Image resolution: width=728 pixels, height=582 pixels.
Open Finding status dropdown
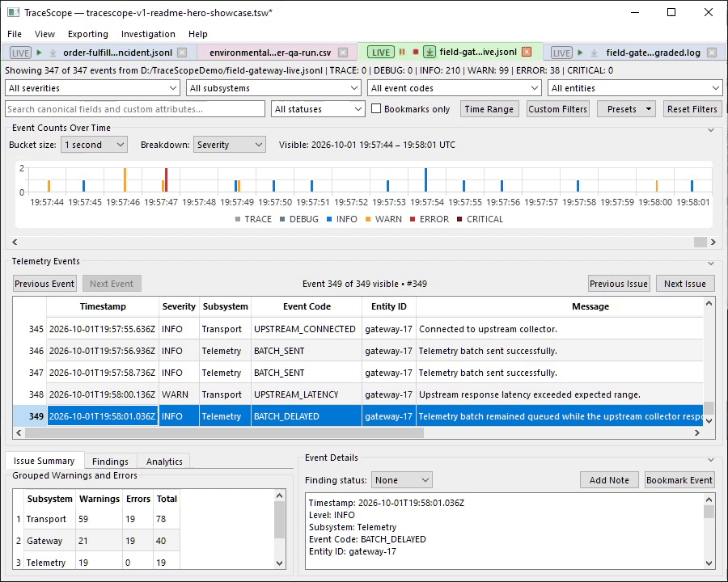point(401,480)
